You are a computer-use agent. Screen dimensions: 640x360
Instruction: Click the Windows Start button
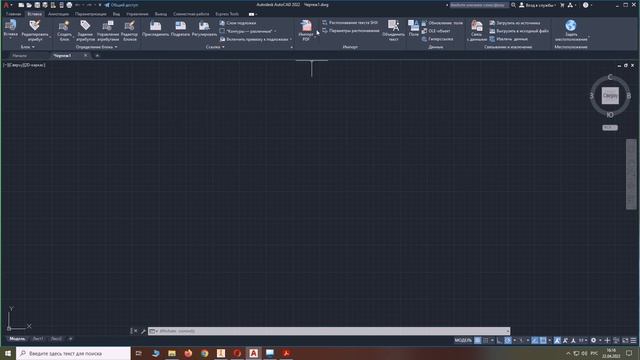pos(8,353)
